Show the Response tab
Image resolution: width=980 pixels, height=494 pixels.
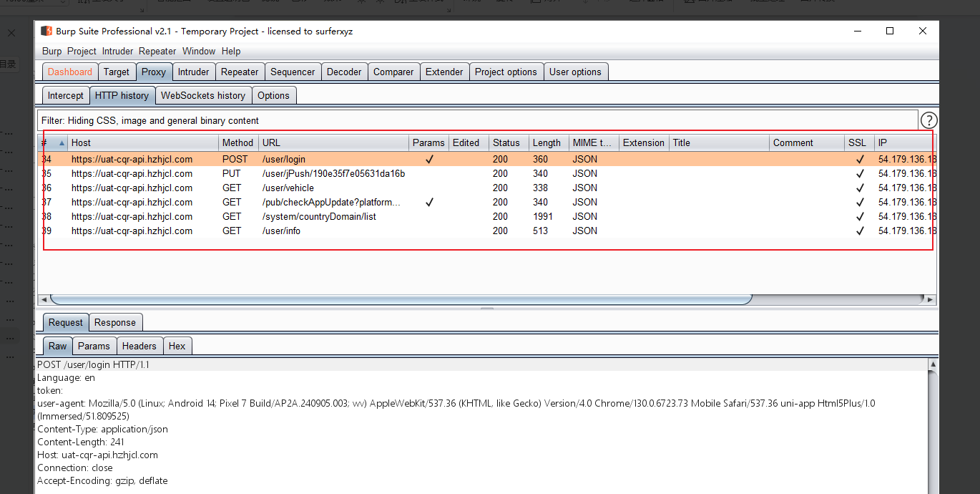coord(115,322)
